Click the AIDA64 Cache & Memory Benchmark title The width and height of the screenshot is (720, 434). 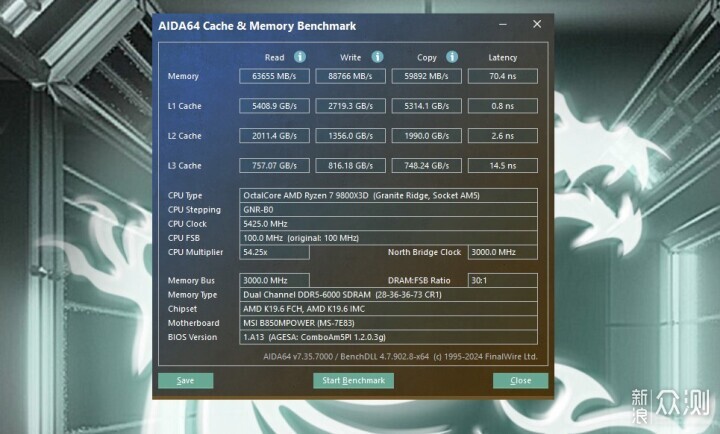257,26
